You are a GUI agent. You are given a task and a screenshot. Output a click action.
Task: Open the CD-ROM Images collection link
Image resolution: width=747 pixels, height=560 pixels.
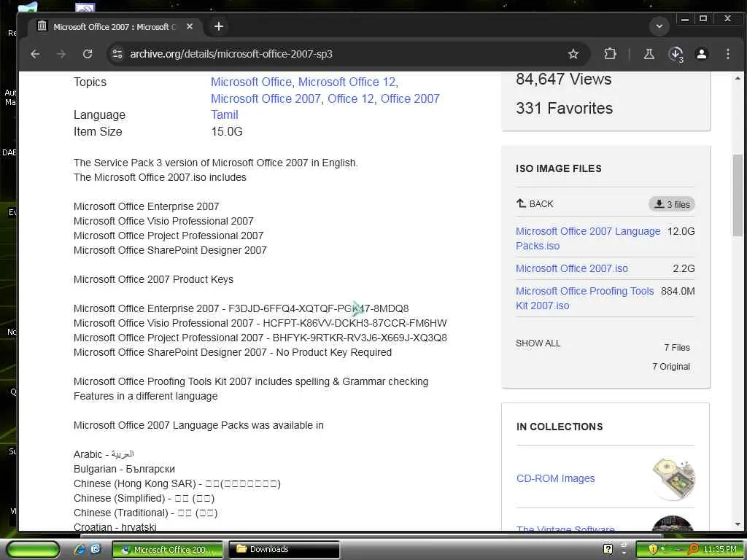tap(555, 478)
